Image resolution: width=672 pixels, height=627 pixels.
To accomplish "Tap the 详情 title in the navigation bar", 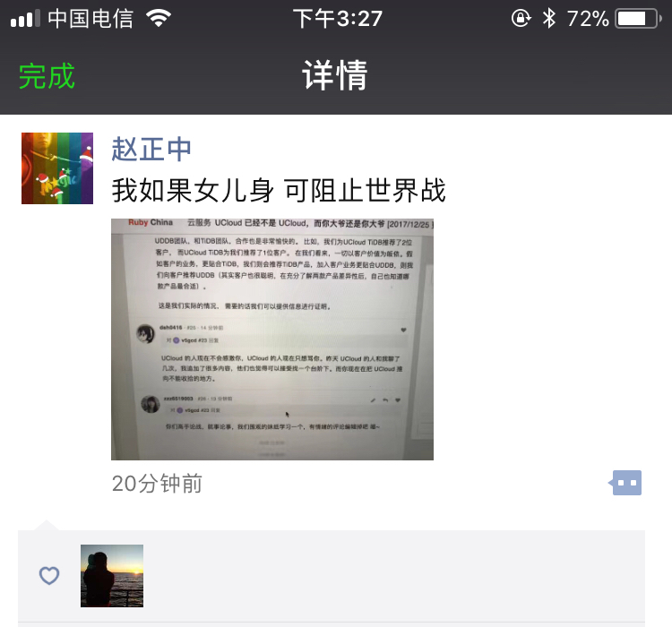I will pos(335,75).
